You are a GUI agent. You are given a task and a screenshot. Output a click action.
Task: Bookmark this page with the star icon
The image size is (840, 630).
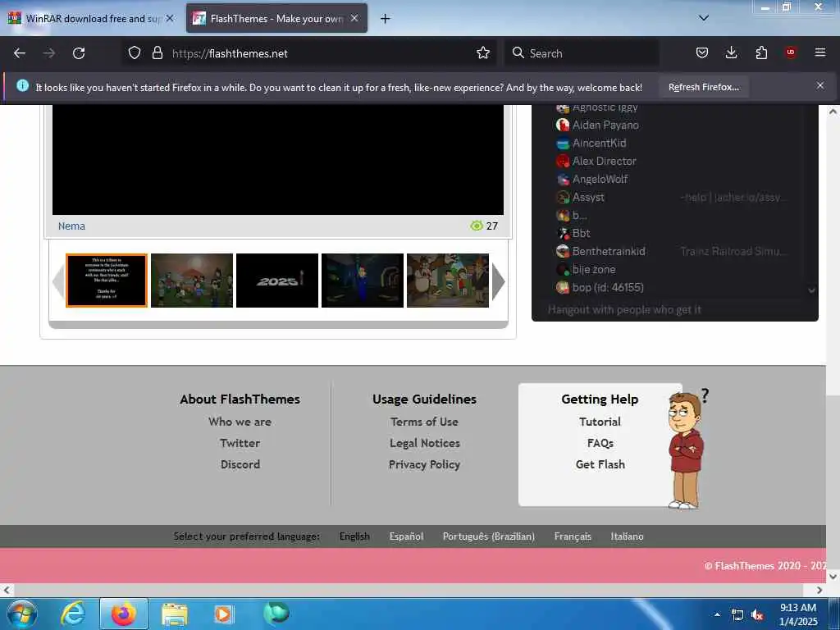click(x=483, y=52)
